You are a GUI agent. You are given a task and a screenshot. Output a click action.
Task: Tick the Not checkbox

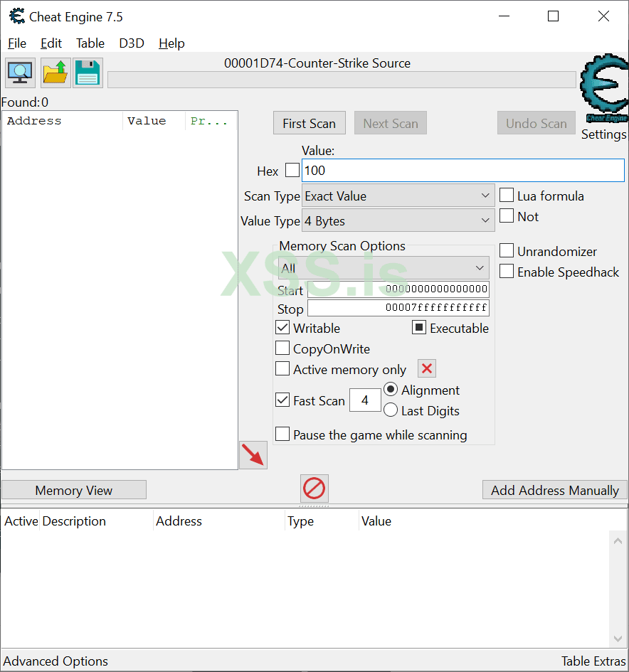[x=507, y=215]
